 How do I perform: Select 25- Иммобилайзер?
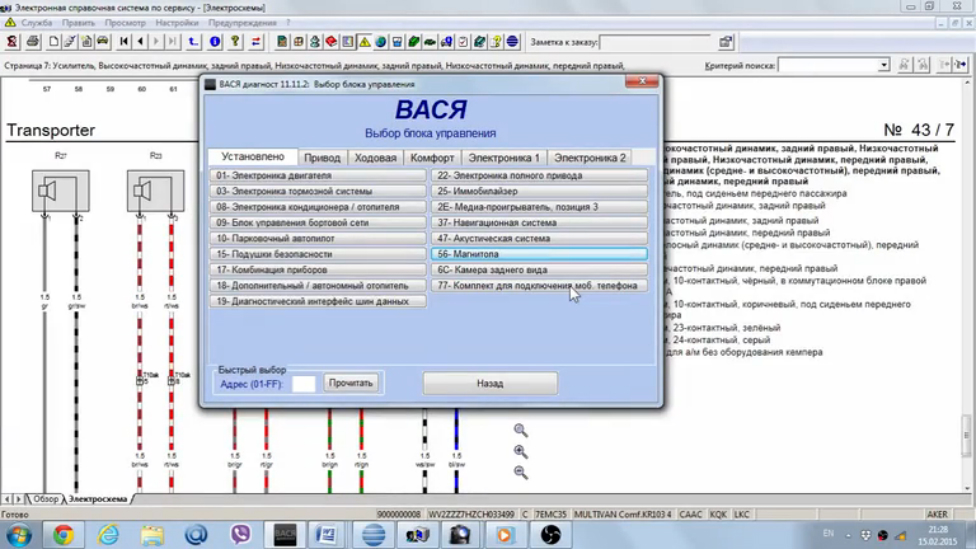pyautogui.click(x=539, y=191)
